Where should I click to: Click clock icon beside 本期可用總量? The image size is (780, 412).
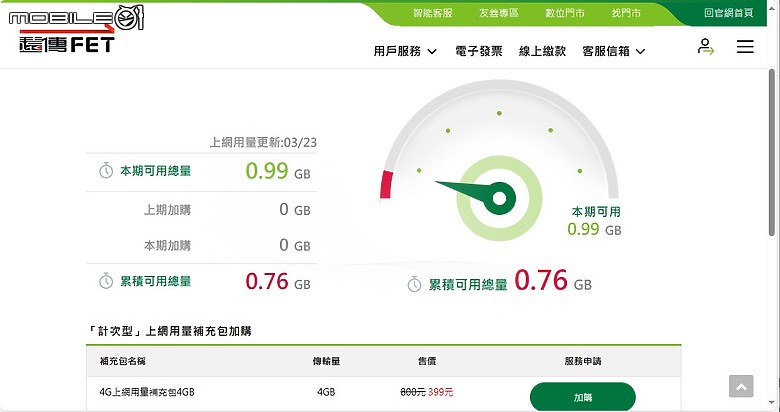pyautogui.click(x=106, y=171)
